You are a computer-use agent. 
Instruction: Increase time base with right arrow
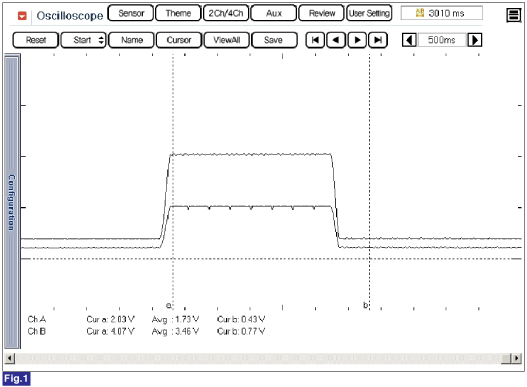pos(475,40)
